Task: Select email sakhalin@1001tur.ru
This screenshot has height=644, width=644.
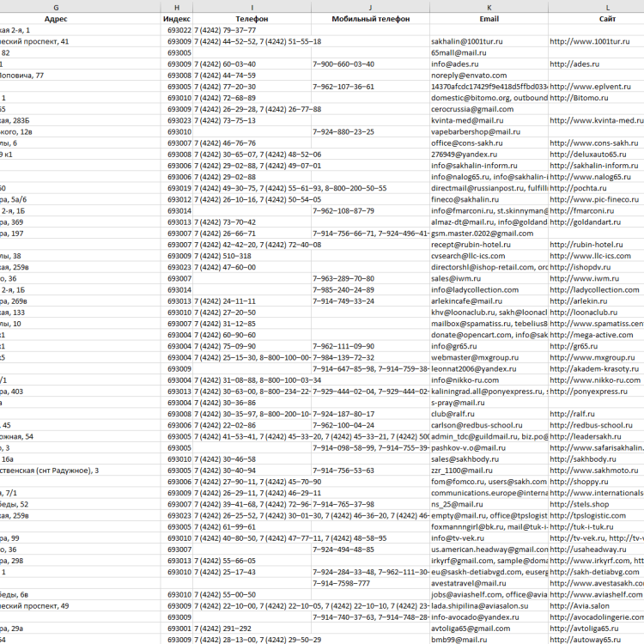Action: tap(467, 41)
